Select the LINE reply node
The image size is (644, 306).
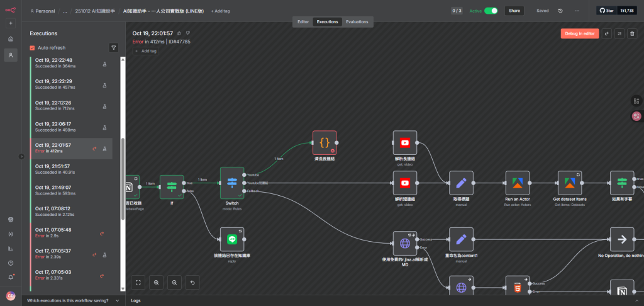pos(231,239)
